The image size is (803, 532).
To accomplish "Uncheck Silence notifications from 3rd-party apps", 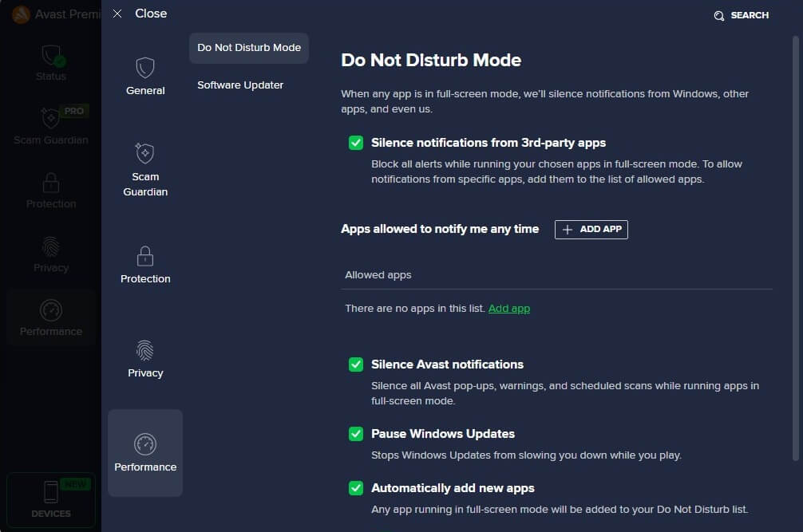I will click(x=356, y=143).
